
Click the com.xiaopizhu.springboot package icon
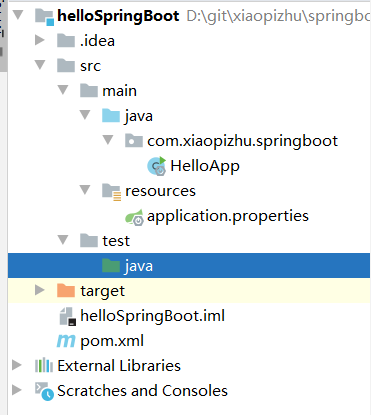tap(134, 141)
